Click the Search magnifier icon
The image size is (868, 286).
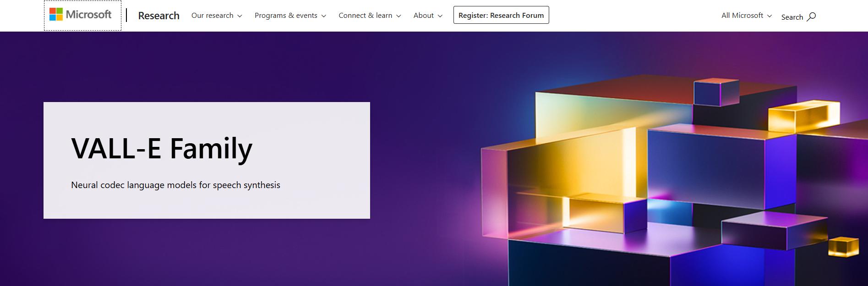[x=811, y=17]
